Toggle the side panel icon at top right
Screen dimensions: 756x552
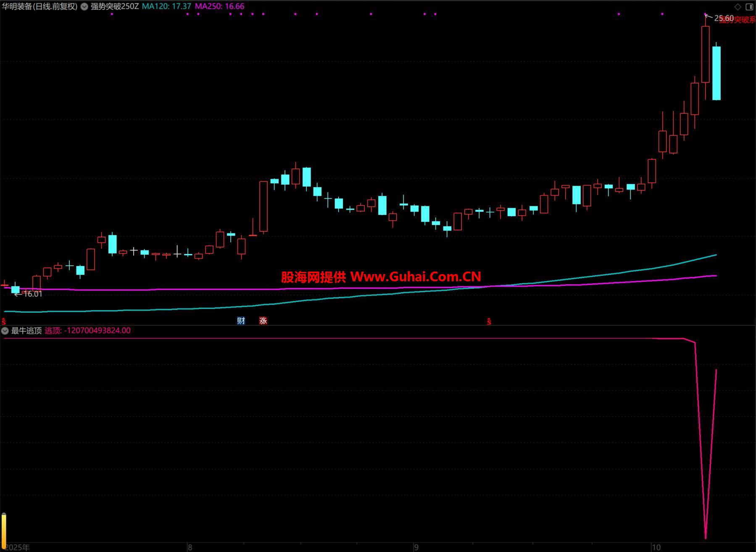[x=749, y=7]
